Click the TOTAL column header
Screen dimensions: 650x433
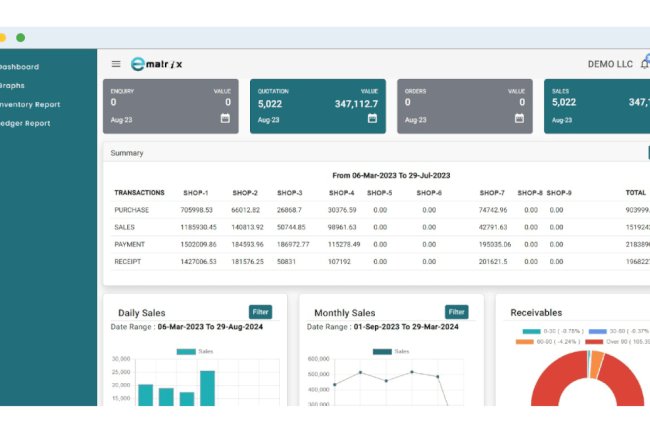(x=635, y=193)
